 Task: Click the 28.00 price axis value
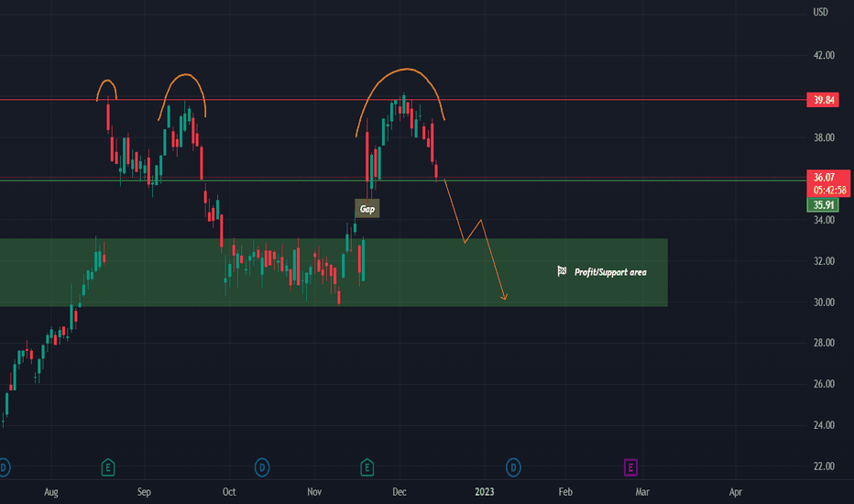[824, 343]
